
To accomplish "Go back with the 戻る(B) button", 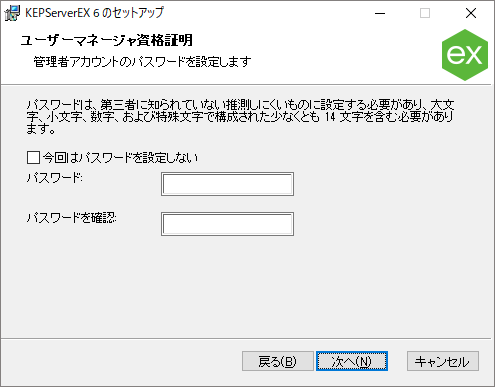I will 278,361.
